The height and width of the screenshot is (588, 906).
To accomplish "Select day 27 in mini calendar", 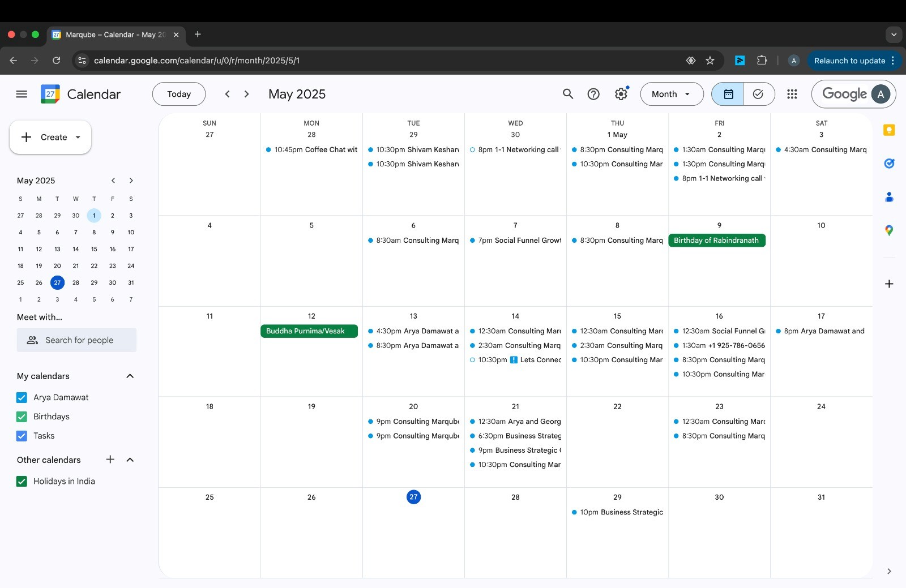I will tap(57, 282).
